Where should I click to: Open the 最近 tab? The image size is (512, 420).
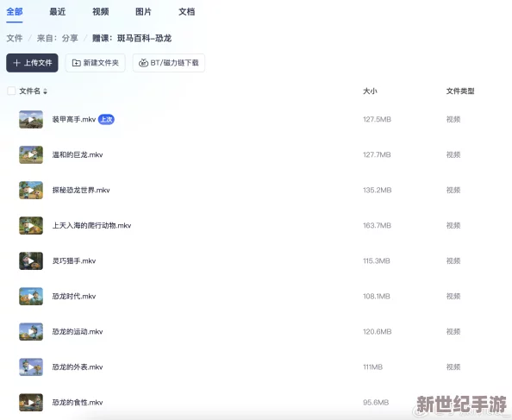click(58, 12)
